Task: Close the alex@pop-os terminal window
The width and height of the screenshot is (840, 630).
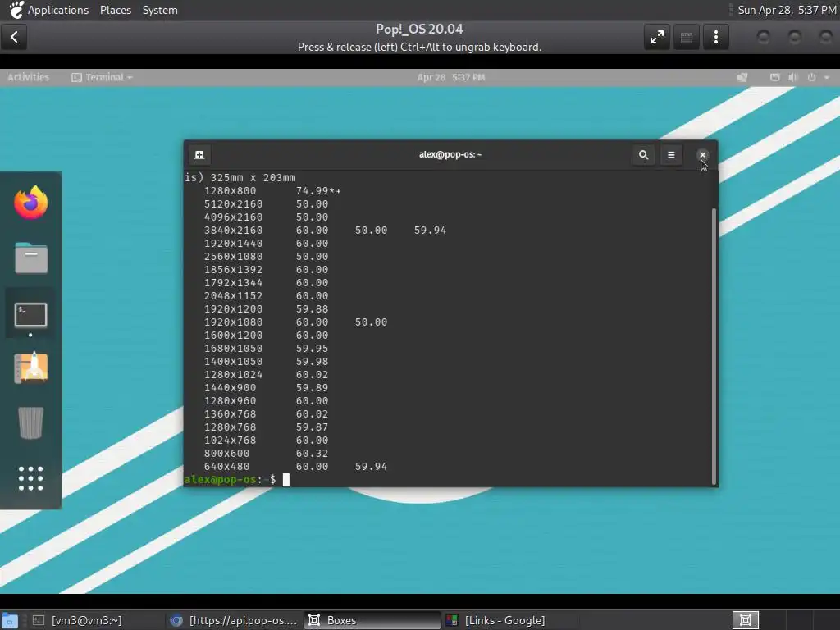Action: (x=702, y=155)
